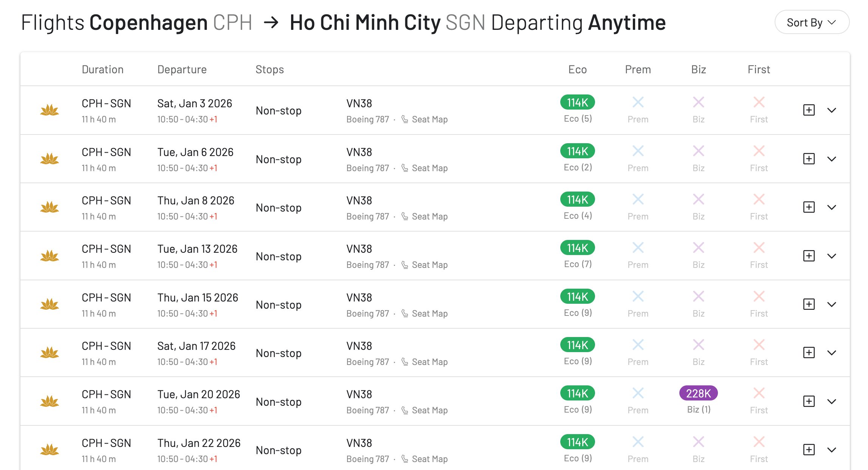868x470 pixels.
Task: Click the Eco column header
Action: (x=577, y=70)
